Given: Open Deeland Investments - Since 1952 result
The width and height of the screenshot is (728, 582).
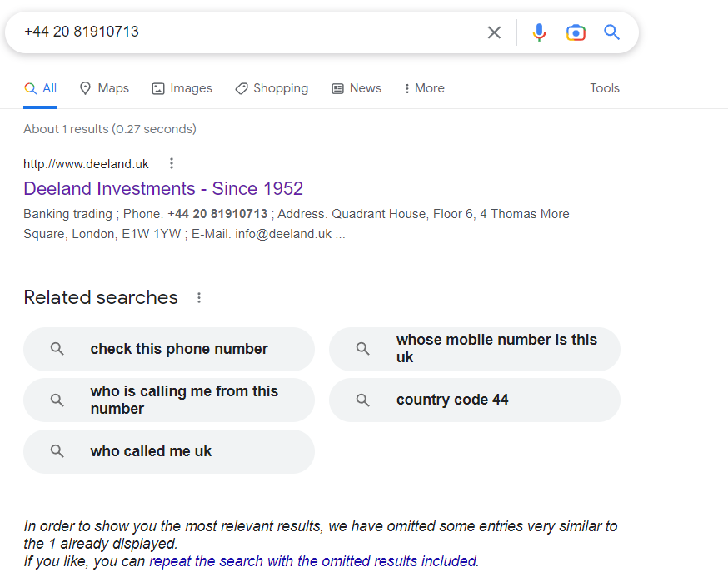Looking at the screenshot, I should pyautogui.click(x=163, y=188).
